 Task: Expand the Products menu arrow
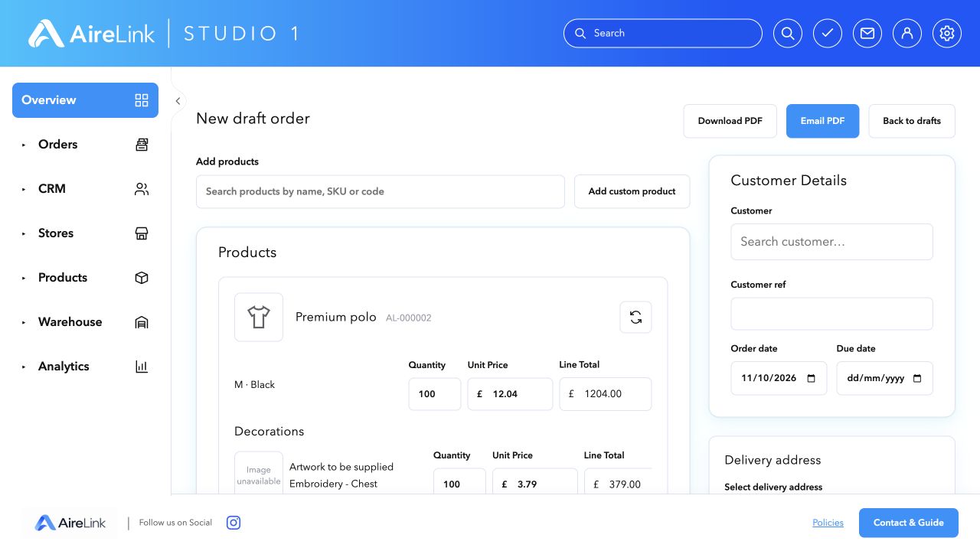24,278
